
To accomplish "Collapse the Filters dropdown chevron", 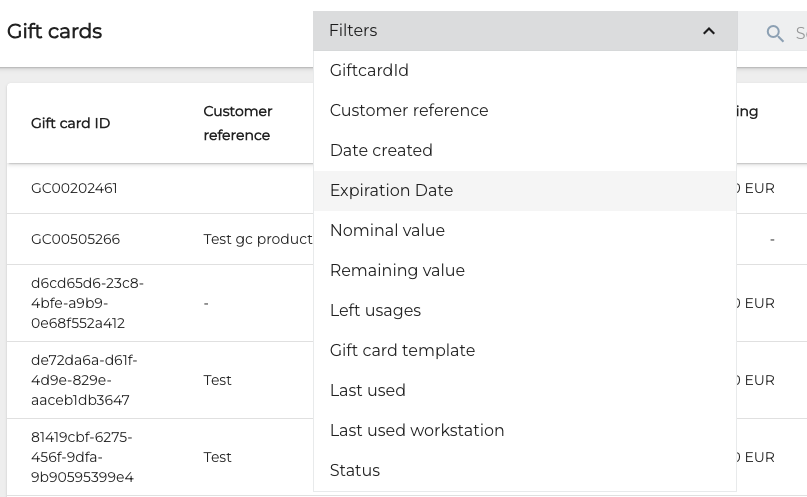I will (x=709, y=31).
